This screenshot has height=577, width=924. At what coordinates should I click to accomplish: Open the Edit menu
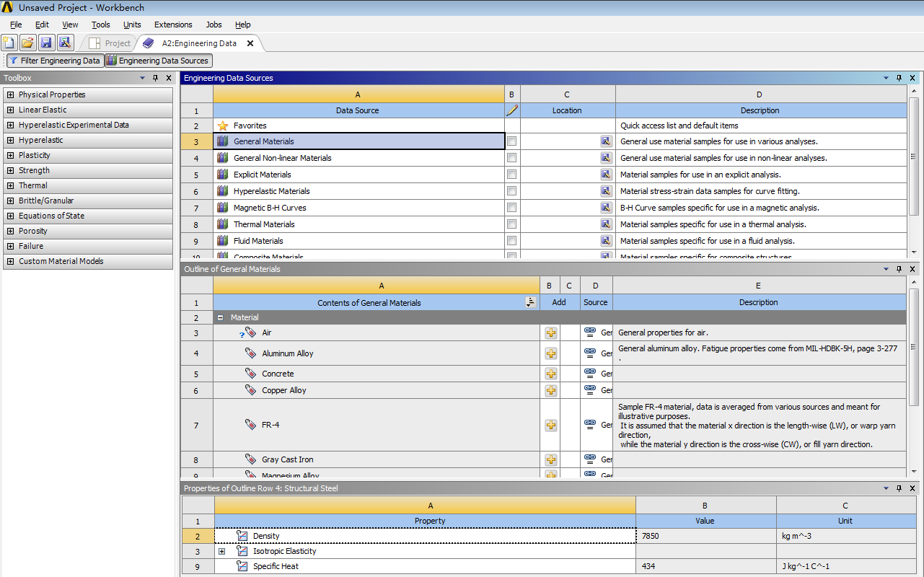pos(42,25)
